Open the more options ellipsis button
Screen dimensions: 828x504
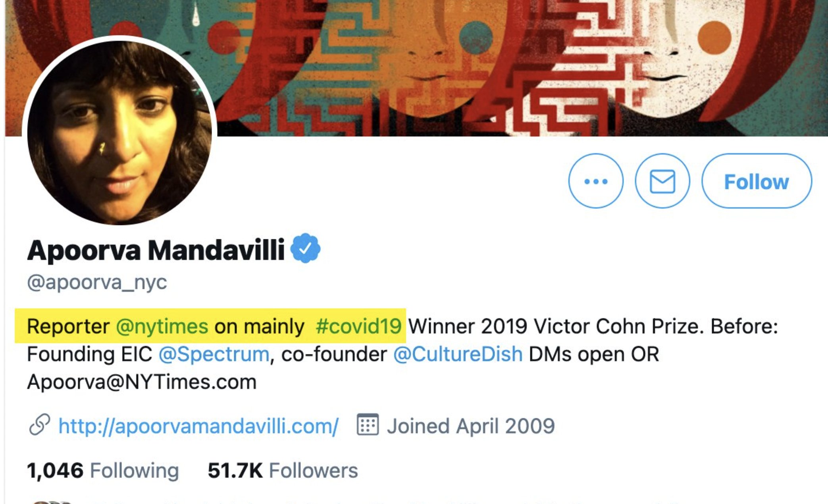596,181
